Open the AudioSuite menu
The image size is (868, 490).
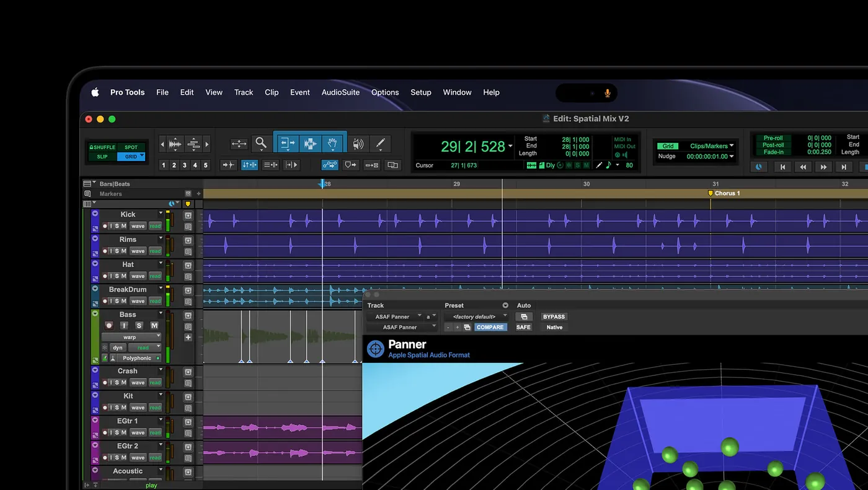click(340, 92)
